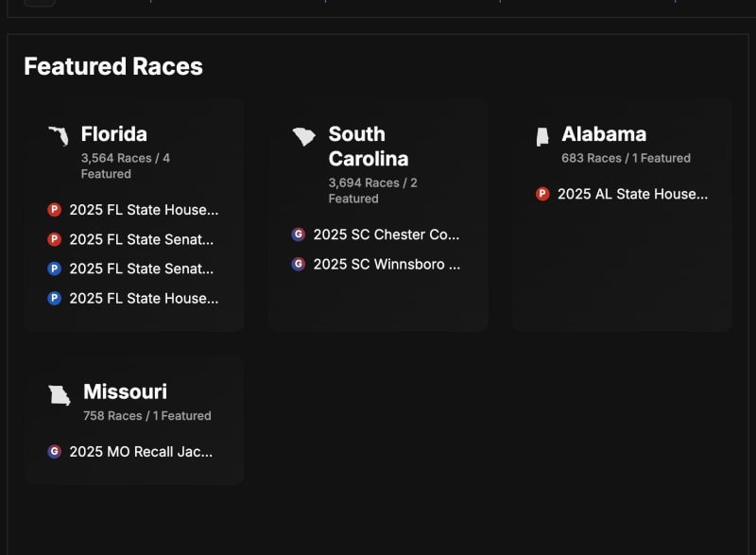The width and height of the screenshot is (756, 555).
Task: Select the Alabama heading
Action: pyautogui.click(x=604, y=134)
